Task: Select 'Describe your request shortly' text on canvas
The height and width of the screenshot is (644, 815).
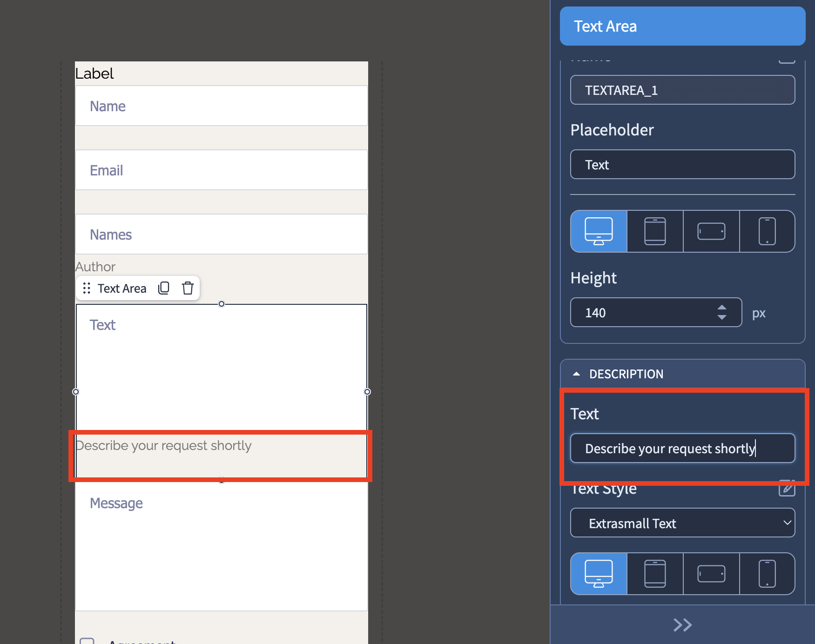Action: tap(163, 446)
